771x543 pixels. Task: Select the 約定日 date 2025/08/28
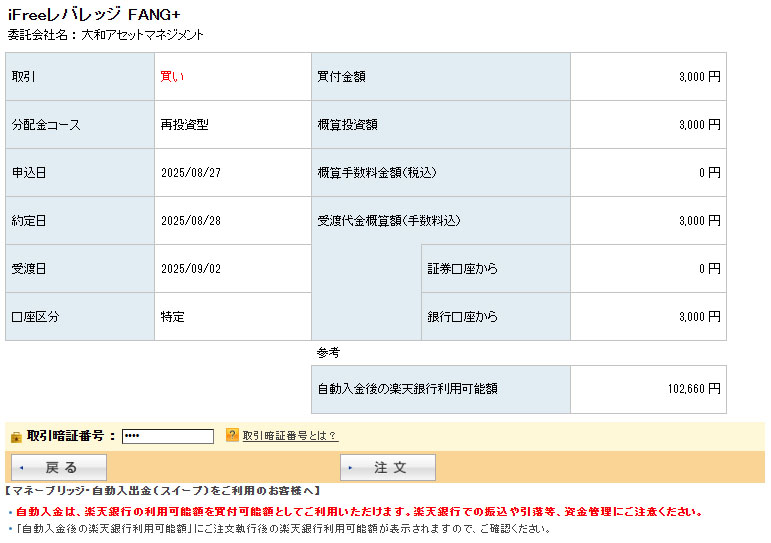point(191,221)
